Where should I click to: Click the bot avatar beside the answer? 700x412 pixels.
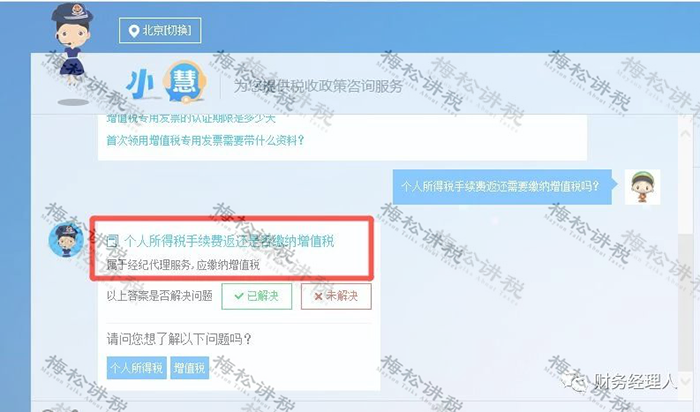point(66,240)
